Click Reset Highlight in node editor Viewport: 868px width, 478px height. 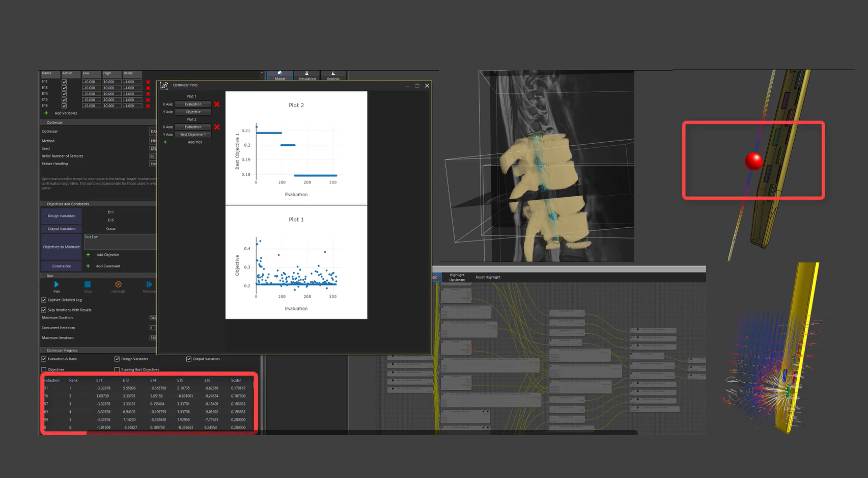(488, 277)
